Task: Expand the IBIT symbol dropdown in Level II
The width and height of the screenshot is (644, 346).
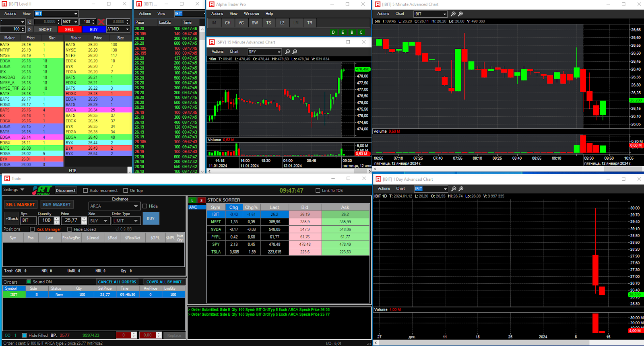Action: click(x=76, y=14)
